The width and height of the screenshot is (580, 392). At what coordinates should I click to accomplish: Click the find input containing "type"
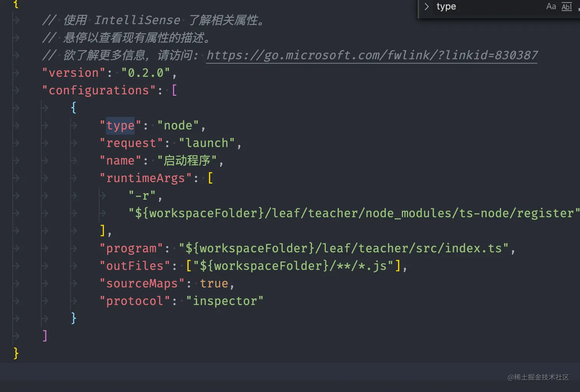tap(487, 7)
